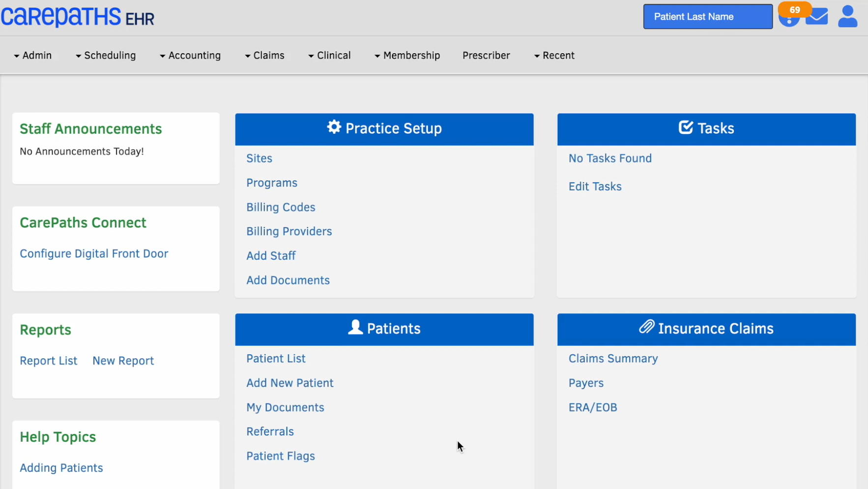Click the person icon in the Patients header

click(x=355, y=328)
